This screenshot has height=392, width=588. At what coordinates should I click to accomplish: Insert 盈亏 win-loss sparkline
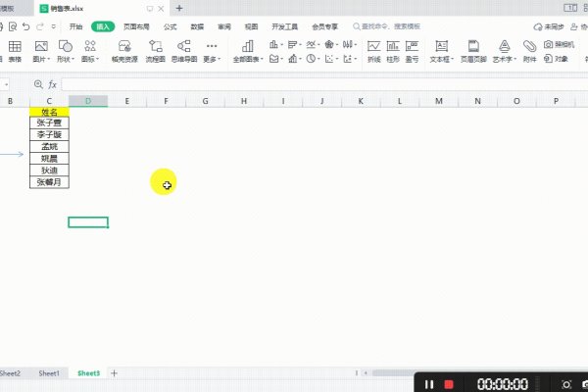pyautogui.click(x=412, y=51)
